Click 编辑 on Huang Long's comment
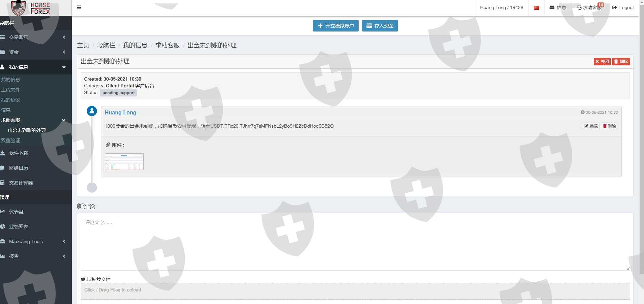The width and height of the screenshot is (644, 304). click(591, 126)
